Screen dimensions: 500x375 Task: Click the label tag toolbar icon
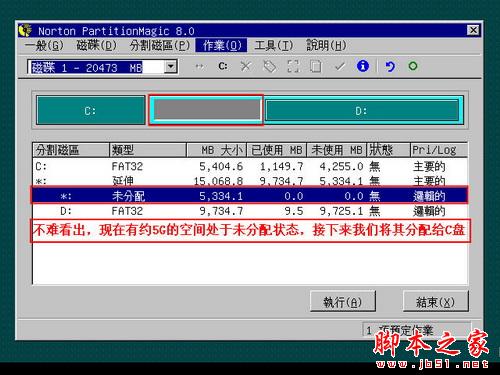point(269,66)
